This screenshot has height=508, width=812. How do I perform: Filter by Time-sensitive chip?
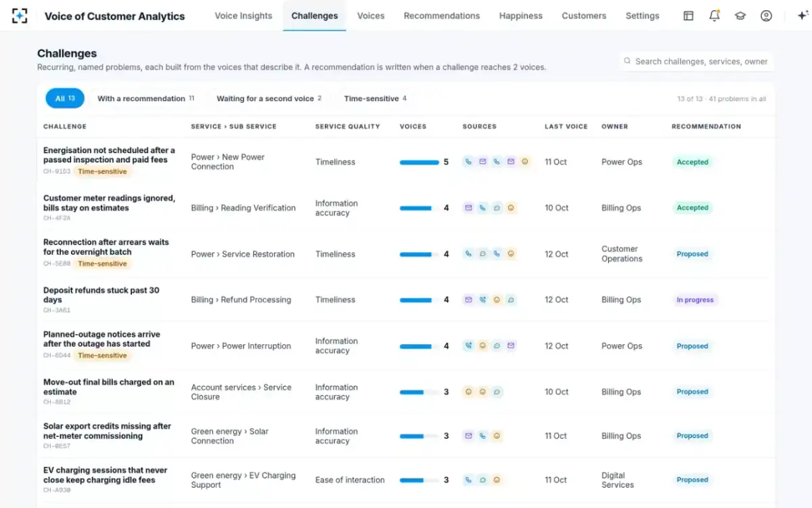pos(376,98)
